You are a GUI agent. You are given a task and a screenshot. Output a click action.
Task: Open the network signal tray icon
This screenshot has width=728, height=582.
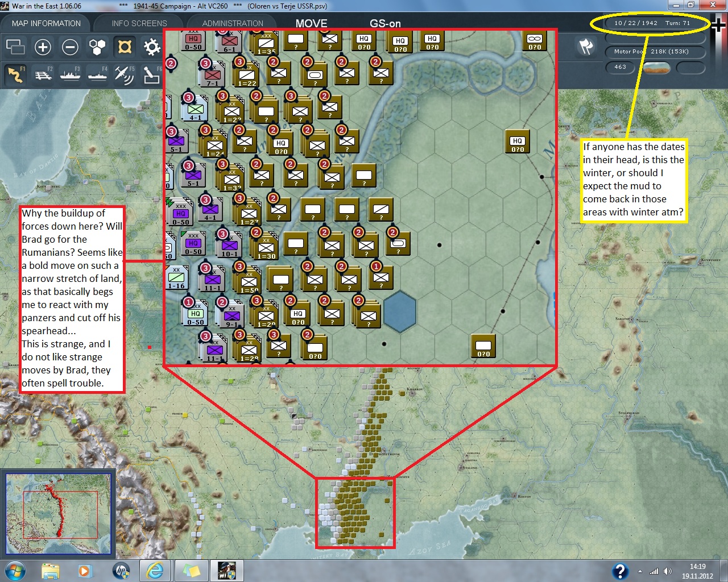(654, 571)
